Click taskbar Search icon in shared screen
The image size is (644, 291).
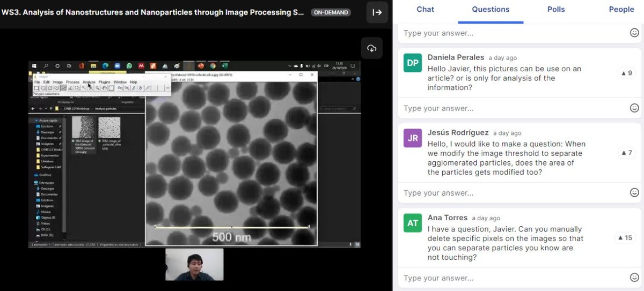click(46, 66)
